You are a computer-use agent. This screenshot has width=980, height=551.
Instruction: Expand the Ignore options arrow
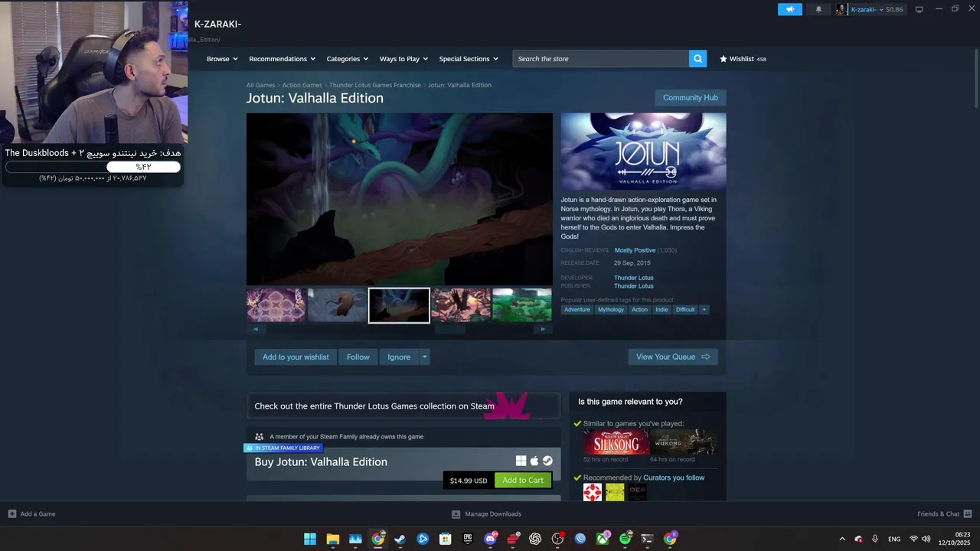[425, 357]
